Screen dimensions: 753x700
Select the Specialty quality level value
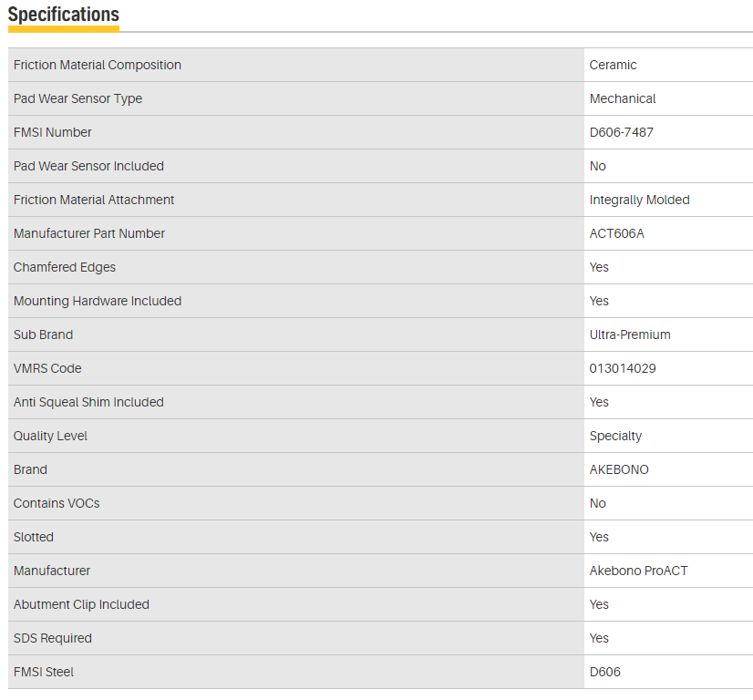point(615,436)
